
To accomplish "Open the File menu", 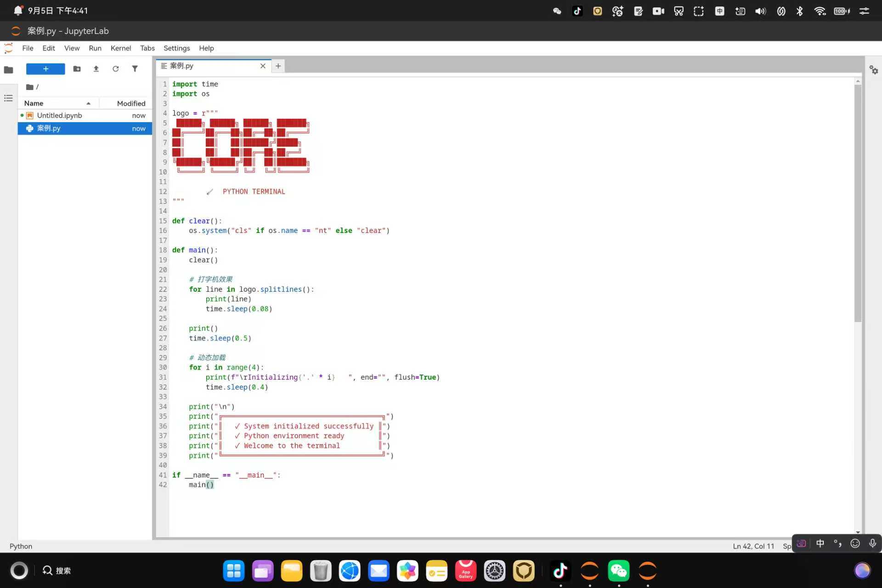I will point(28,48).
